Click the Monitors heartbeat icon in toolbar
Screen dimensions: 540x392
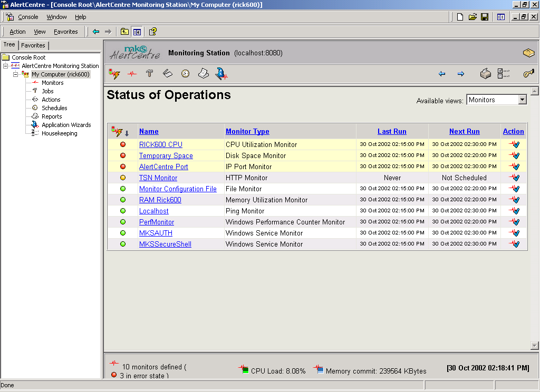point(131,74)
